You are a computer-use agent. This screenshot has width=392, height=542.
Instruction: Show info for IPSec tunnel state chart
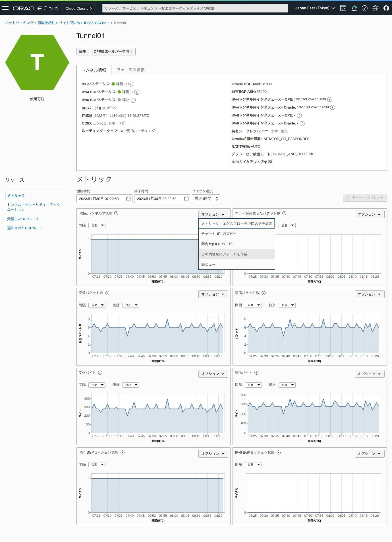click(116, 213)
